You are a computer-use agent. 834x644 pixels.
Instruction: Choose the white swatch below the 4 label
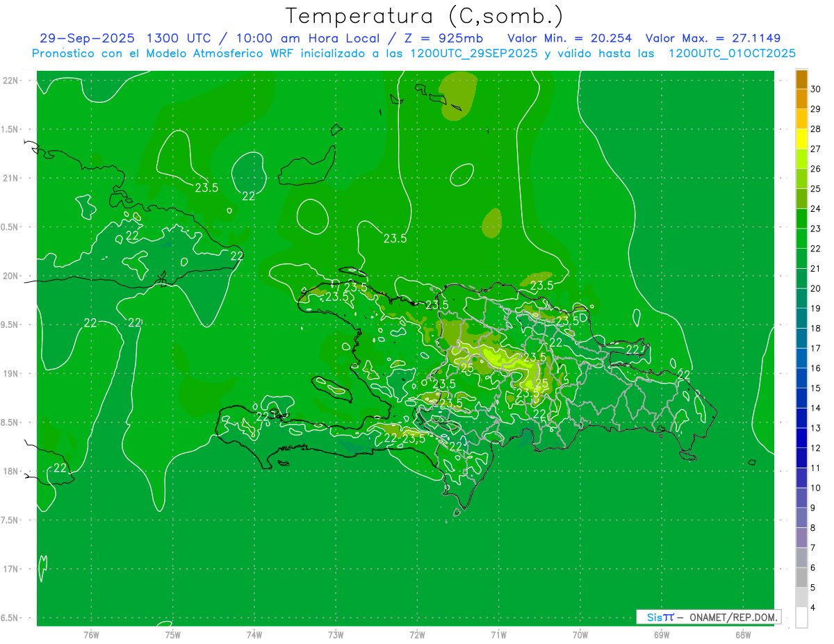pos(801,617)
